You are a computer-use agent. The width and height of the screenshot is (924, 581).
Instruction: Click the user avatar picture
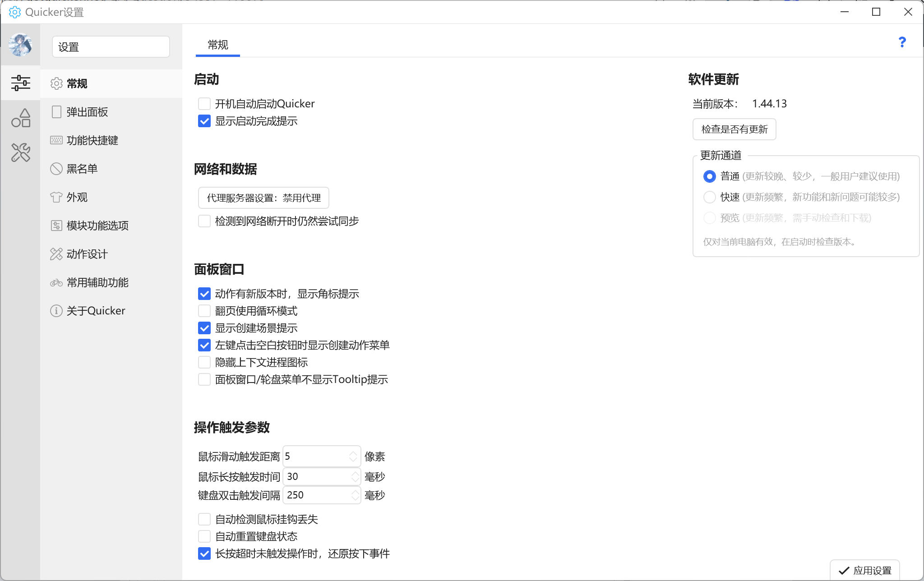tap(20, 45)
